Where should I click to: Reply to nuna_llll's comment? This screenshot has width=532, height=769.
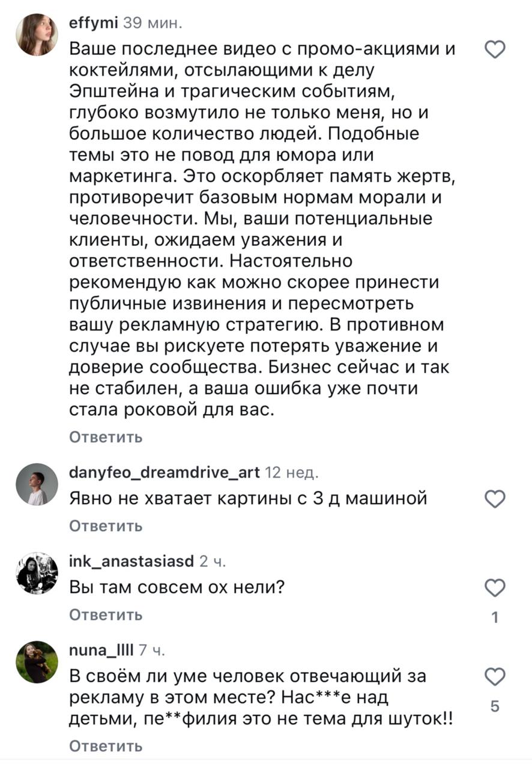(106, 746)
